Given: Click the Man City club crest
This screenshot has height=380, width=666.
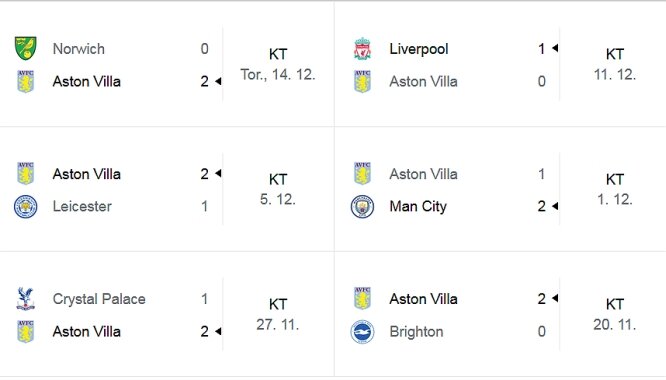Looking at the screenshot, I should 362,207.
